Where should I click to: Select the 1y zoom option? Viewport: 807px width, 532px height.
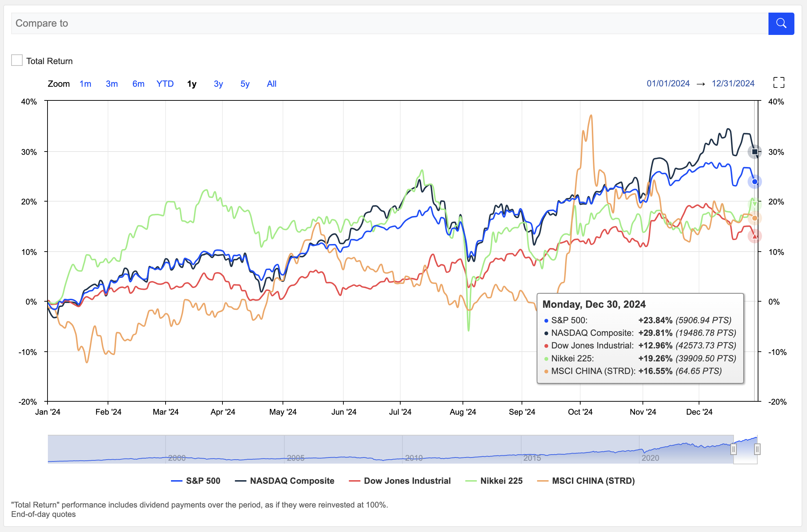(x=192, y=84)
